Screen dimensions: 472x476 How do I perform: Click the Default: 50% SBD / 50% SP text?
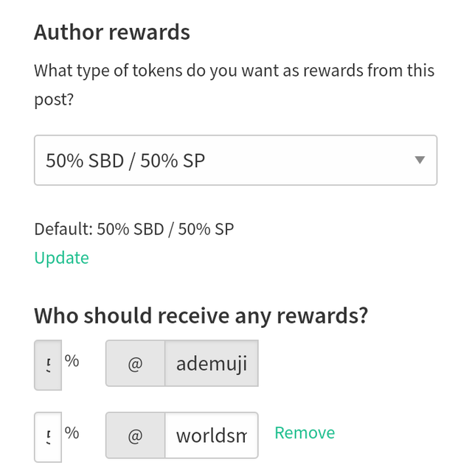134,229
